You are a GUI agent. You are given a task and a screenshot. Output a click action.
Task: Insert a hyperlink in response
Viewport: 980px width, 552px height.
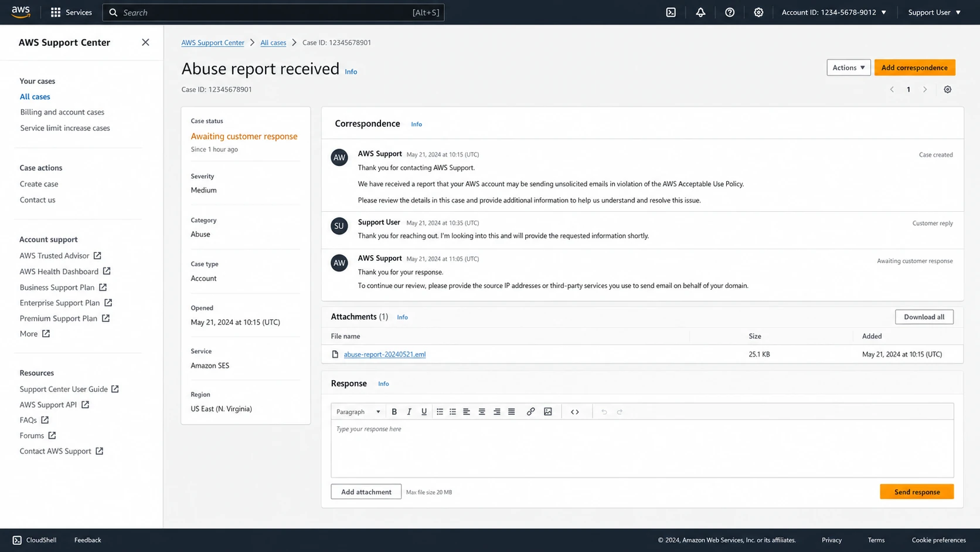tap(530, 412)
